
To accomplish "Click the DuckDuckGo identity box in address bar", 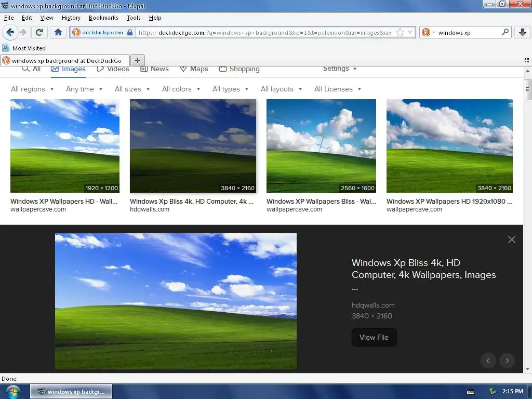I will click(102, 32).
